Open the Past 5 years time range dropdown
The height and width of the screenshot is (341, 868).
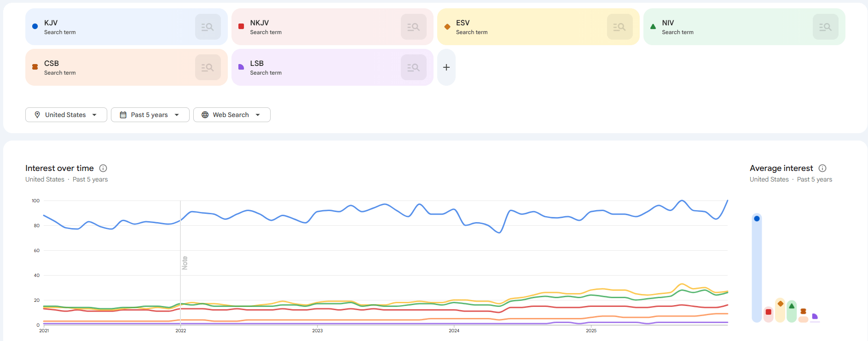click(x=150, y=115)
